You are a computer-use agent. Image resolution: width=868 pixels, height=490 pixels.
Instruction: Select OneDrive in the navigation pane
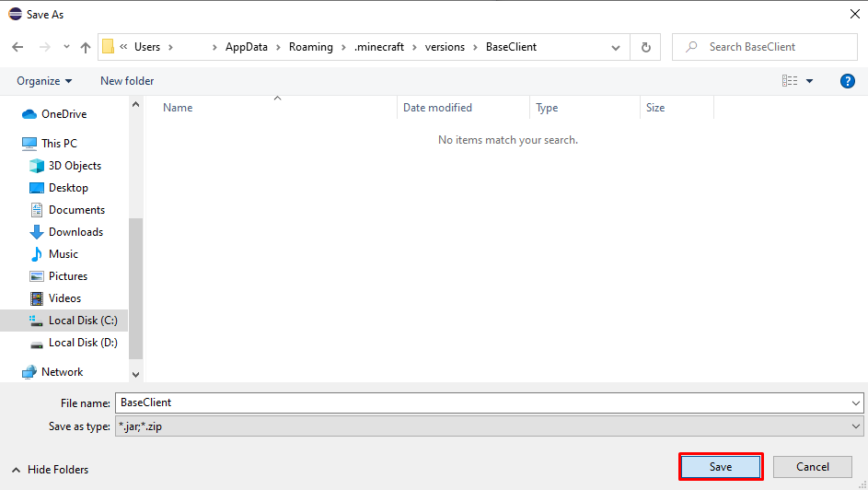click(x=54, y=114)
